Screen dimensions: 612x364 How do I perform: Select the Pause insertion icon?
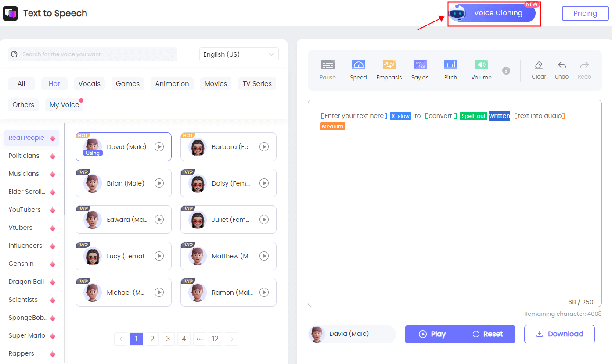click(328, 69)
